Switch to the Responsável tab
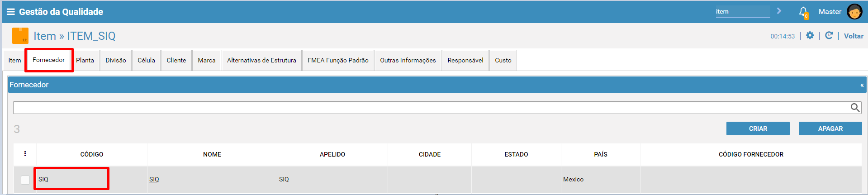 click(x=465, y=60)
